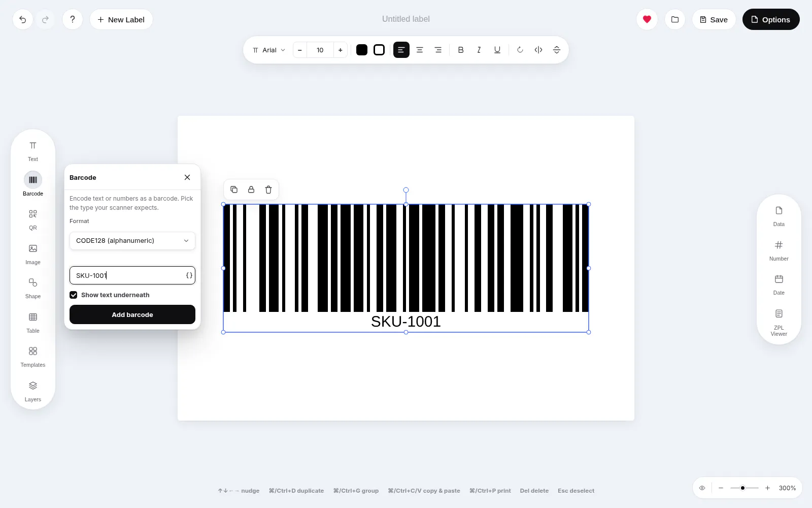Flip vertically using toolbar icon
This screenshot has height=508, width=812.
point(557,50)
